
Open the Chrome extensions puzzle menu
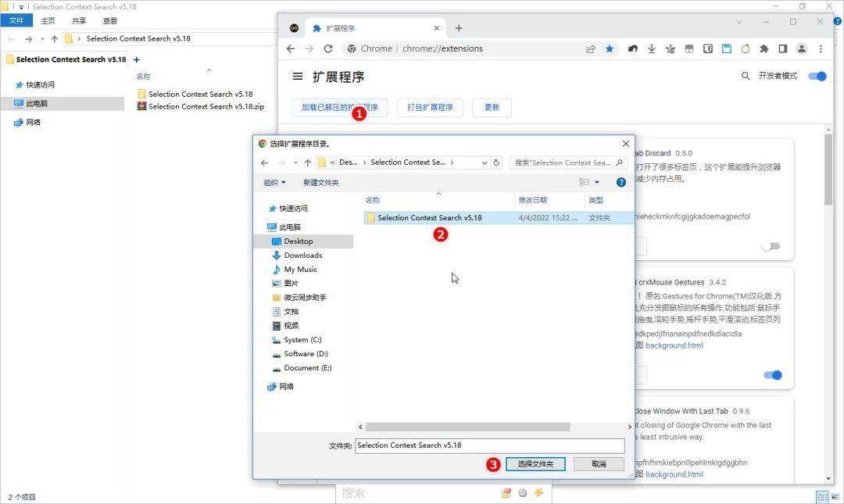click(x=764, y=49)
